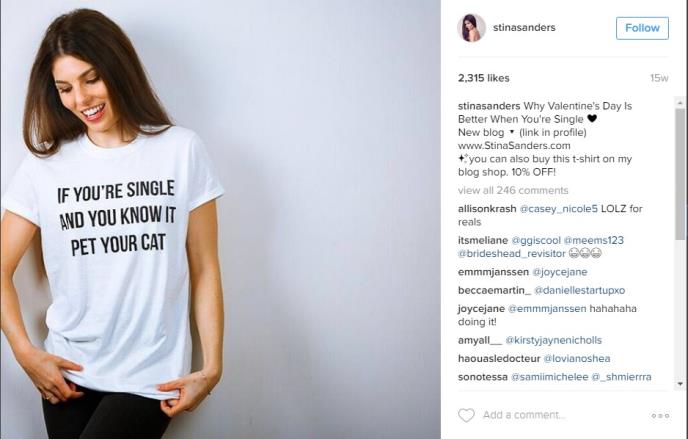Click the scrollbar up arrow
Screen dimensions: 688x439
(680, 103)
